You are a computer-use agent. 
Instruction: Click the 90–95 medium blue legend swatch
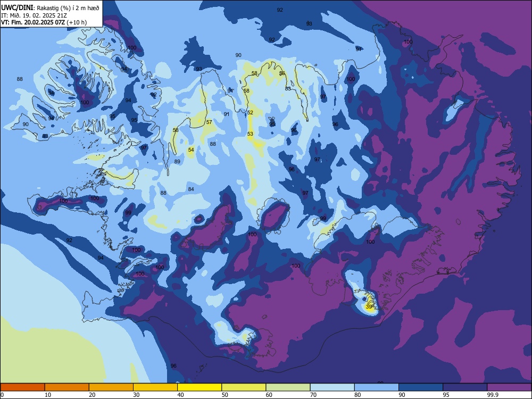421,387
